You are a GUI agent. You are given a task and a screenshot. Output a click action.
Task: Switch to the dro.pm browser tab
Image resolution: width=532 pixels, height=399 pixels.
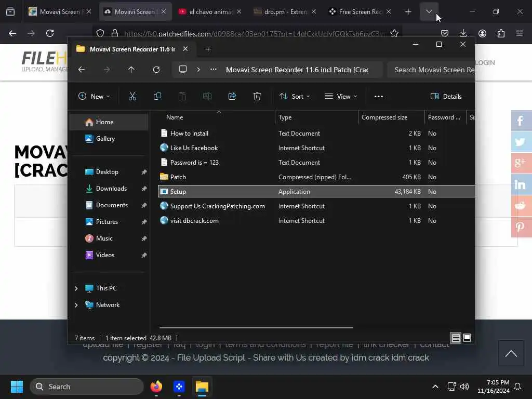pyautogui.click(x=284, y=11)
